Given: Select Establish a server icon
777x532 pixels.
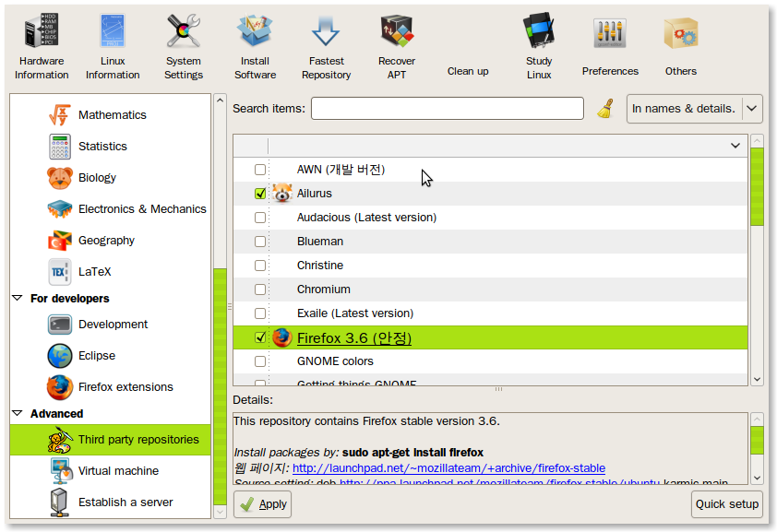Looking at the screenshot, I should click(59, 502).
